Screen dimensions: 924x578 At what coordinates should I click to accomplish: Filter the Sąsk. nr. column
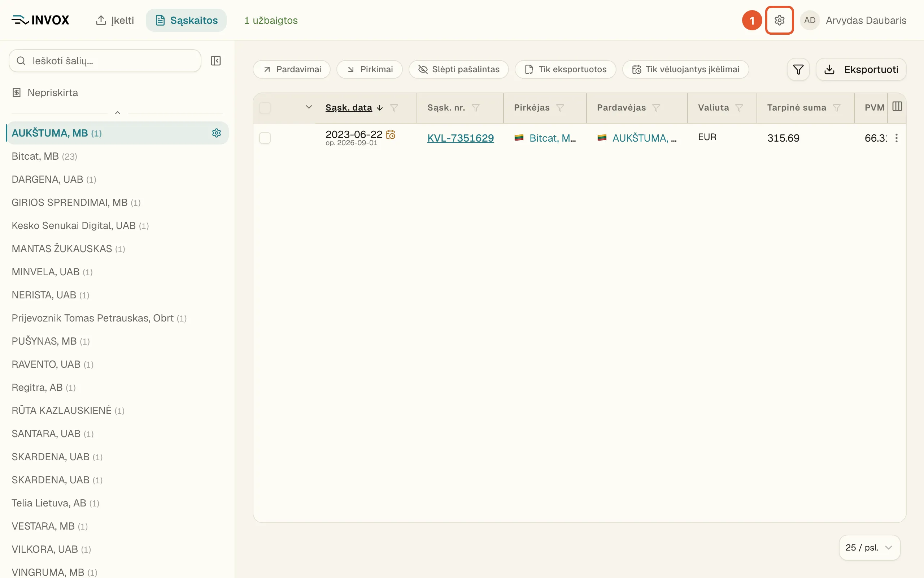475,108
